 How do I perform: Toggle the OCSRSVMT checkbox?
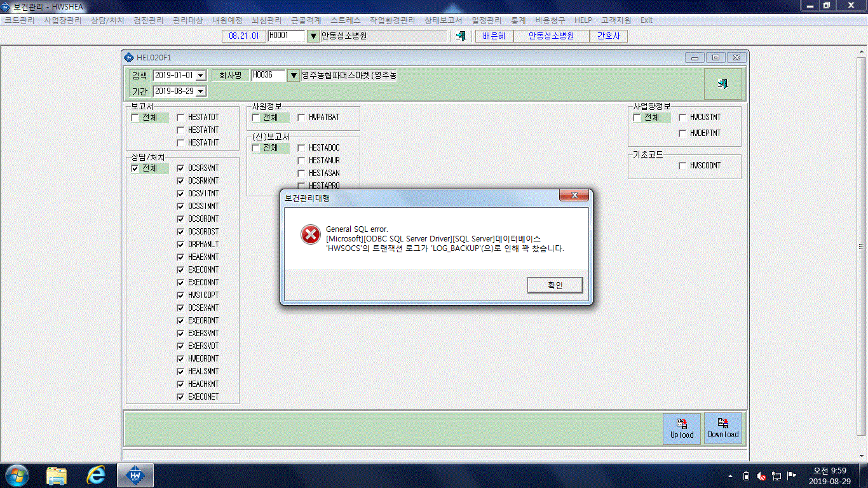[180, 168]
